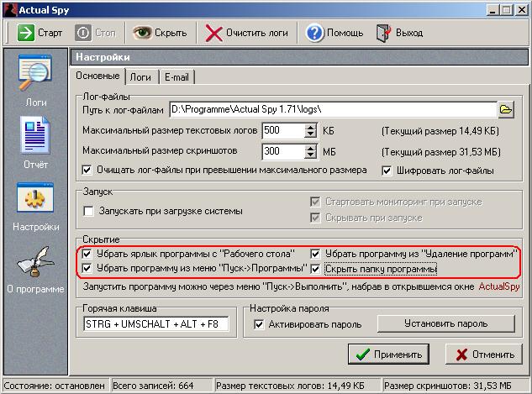The height and width of the screenshot is (394, 532).
Task: Minimize the Actual Spy window
Action: click(x=492, y=10)
